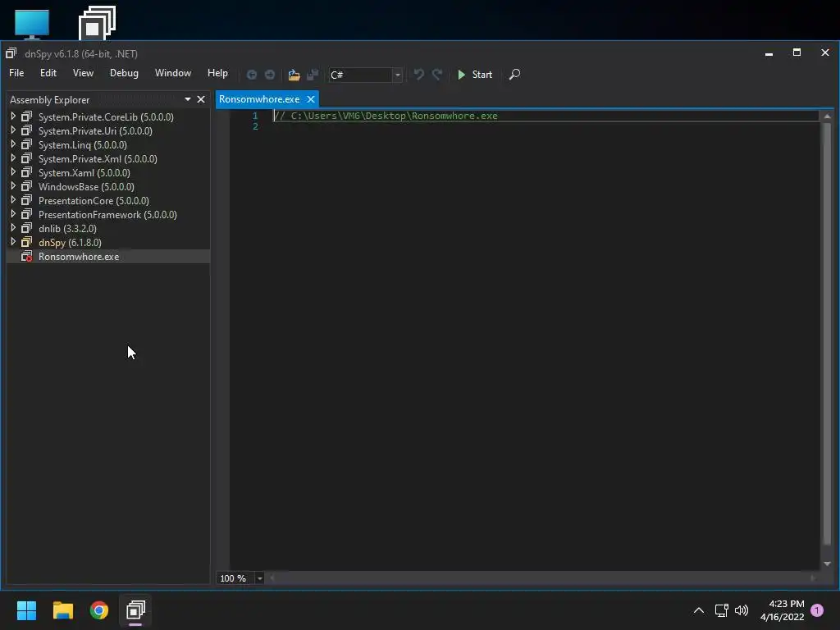The height and width of the screenshot is (630, 840).
Task: Expand System.Private.Uri node
Action: click(x=13, y=130)
